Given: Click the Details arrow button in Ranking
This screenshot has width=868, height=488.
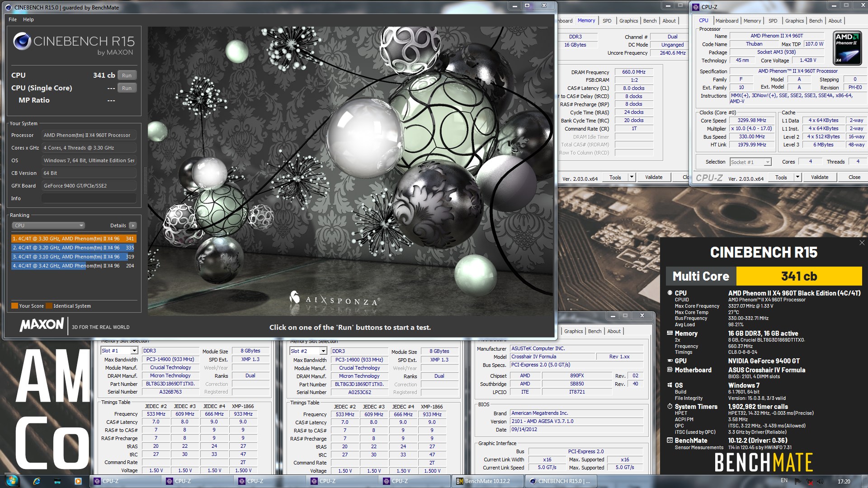Looking at the screenshot, I should click(x=133, y=225).
